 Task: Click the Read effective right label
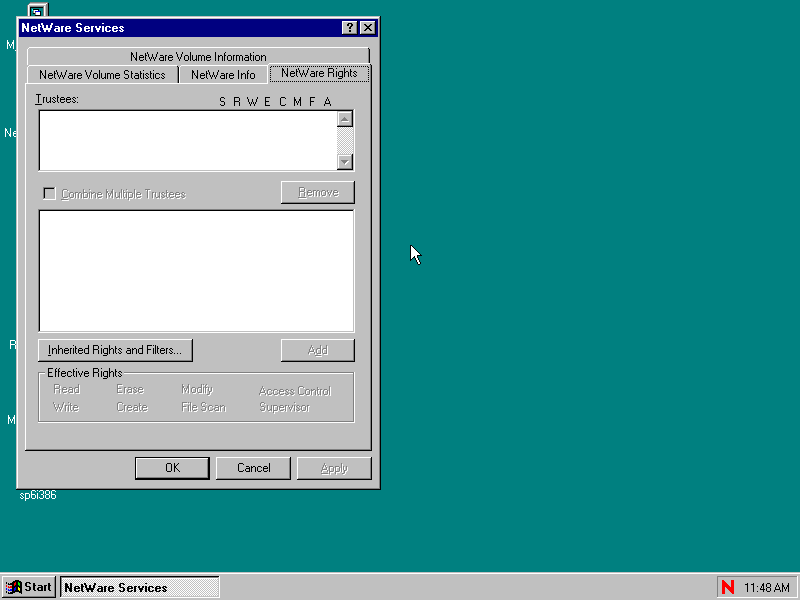(67, 389)
